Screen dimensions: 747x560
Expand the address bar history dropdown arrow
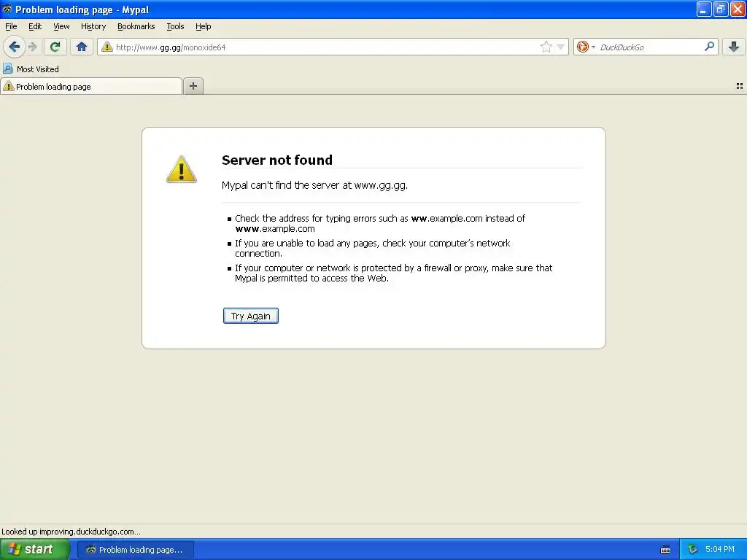561,47
